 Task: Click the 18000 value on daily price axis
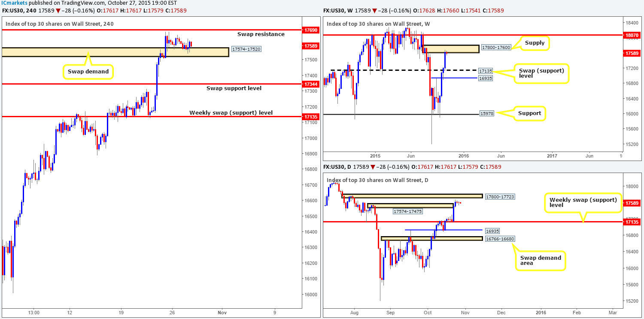[x=632, y=186]
